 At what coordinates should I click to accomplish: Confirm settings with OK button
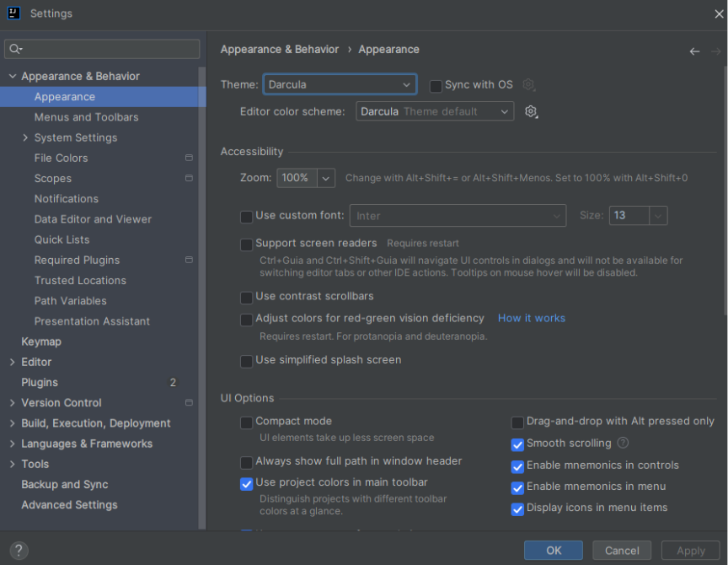(x=554, y=551)
